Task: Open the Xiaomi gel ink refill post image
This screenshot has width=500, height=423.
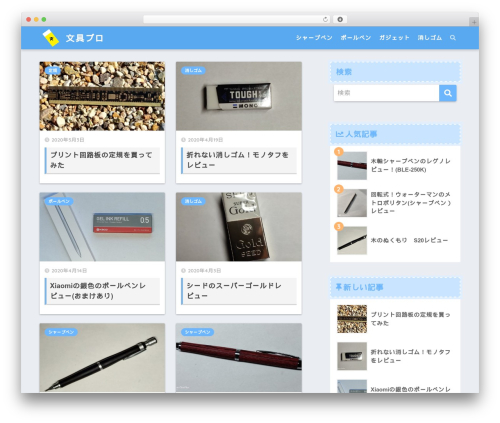Action: tap(102, 227)
